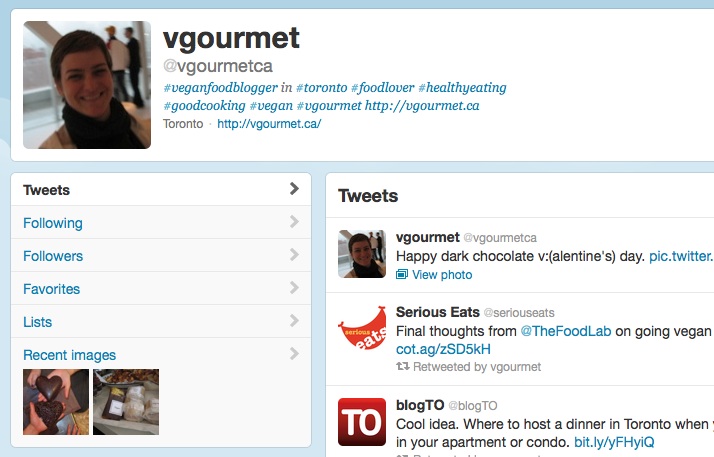Viewport: 714px width, 457px height.
Task: Click the blogTO red logo avatar
Action: pos(362,422)
